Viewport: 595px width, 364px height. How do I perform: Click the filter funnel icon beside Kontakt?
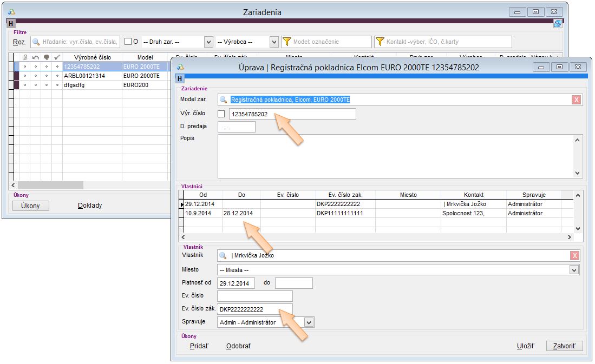click(x=380, y=42)
